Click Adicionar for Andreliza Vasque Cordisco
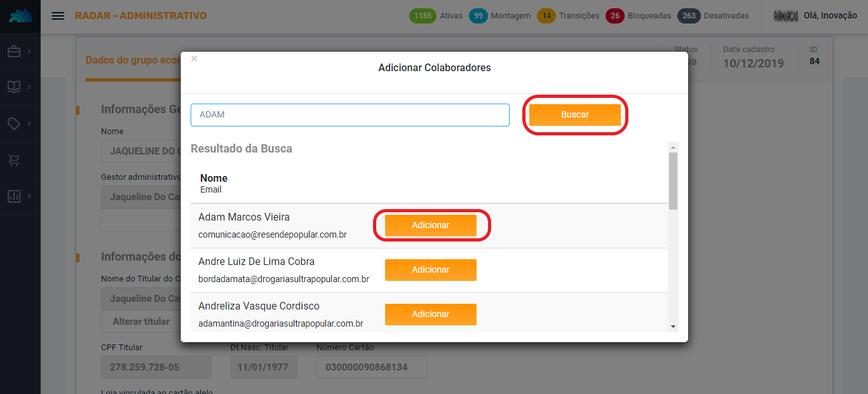This screenshot has height=394, width=868. [430, 315]
